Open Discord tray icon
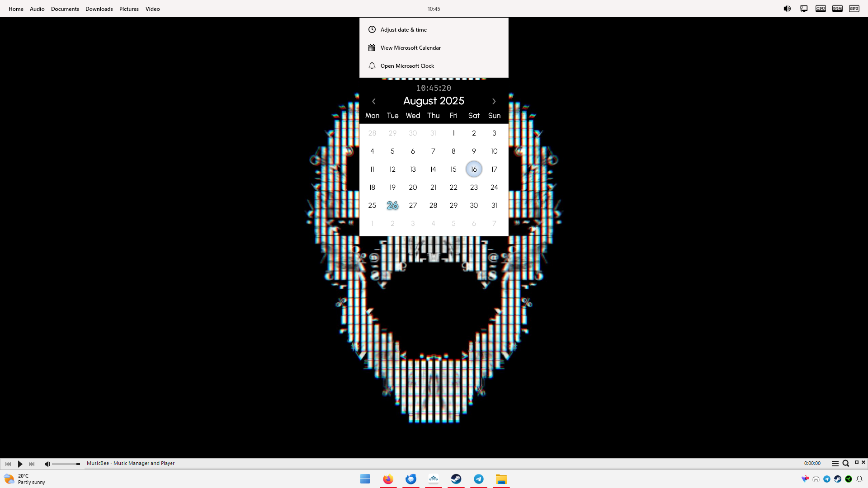The image size is (868, 488). pos(816,479)
